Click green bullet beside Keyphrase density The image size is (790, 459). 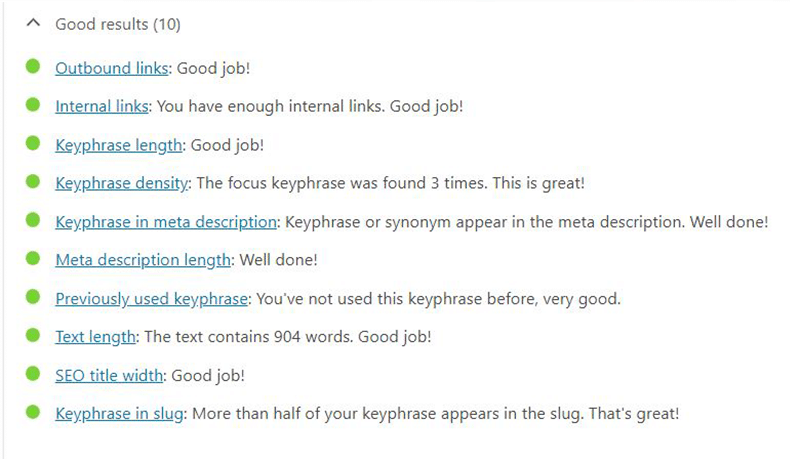point(33,182)
